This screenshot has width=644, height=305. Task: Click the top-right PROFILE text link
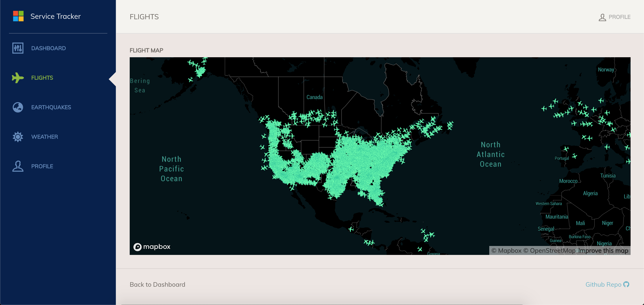(619, 17)
